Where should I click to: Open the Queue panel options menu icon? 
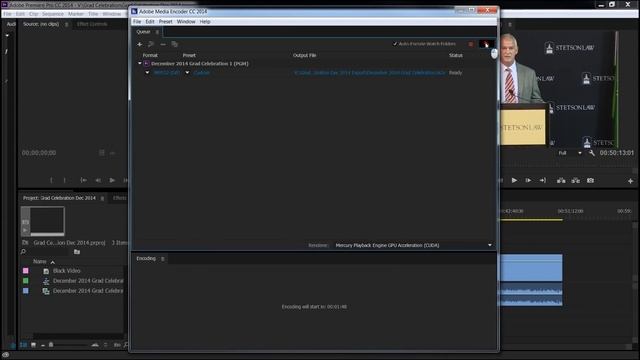point(157,32)
